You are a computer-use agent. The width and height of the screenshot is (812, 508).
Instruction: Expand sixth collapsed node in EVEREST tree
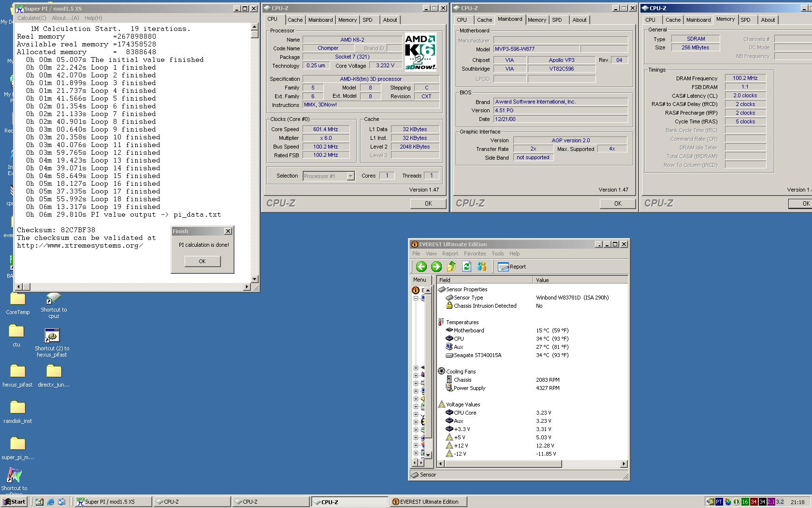tap(416, 406)
